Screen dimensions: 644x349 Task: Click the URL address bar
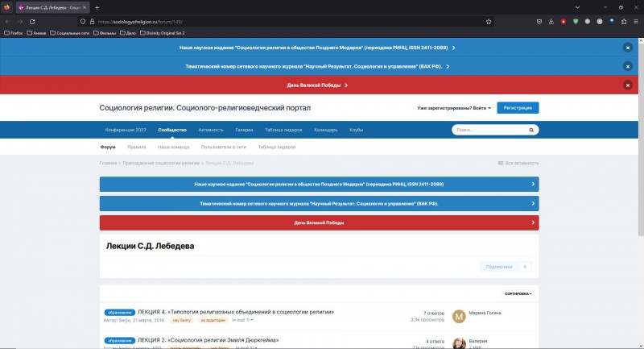(x=287, y=22)
